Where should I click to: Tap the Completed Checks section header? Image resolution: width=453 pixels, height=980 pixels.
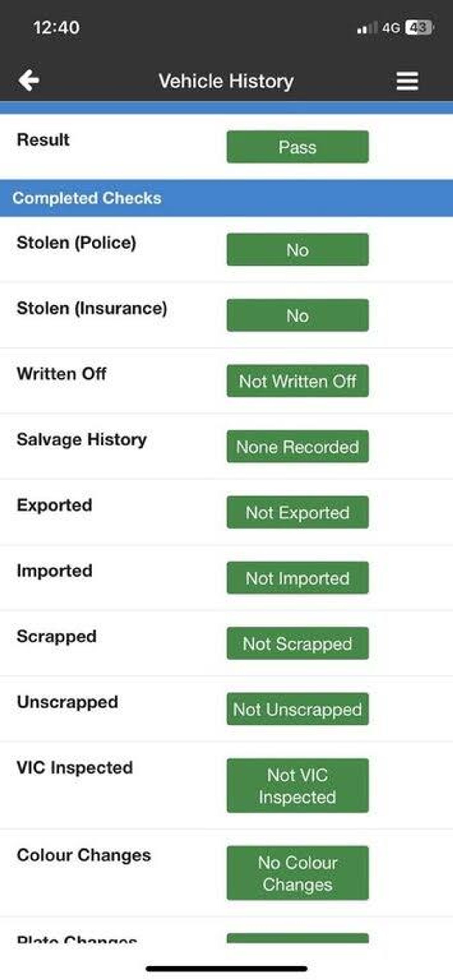tap(87, 198)
